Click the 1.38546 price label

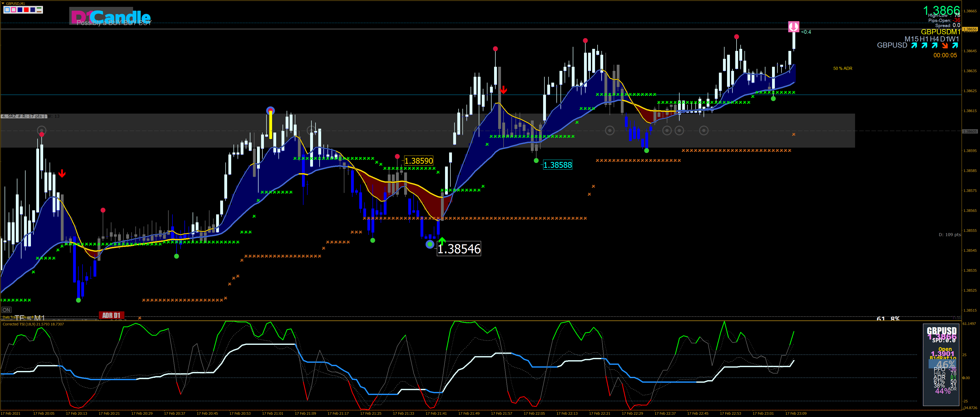pos(459,249)
